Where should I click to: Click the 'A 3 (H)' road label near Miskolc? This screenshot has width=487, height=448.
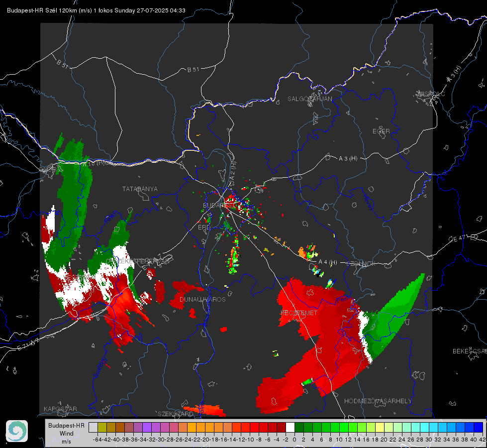[454, 74]
